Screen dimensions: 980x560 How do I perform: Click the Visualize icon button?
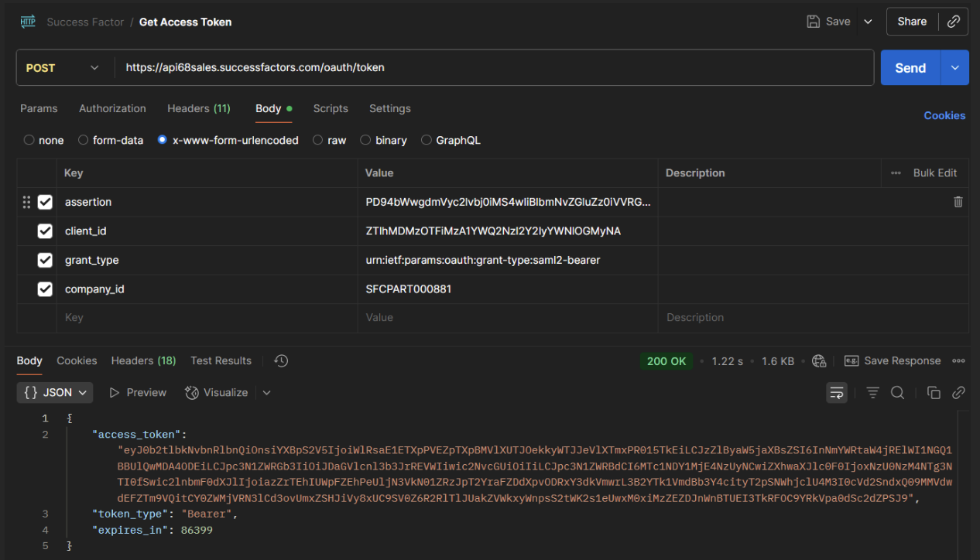pyautogui.click(x=192, y=393)
